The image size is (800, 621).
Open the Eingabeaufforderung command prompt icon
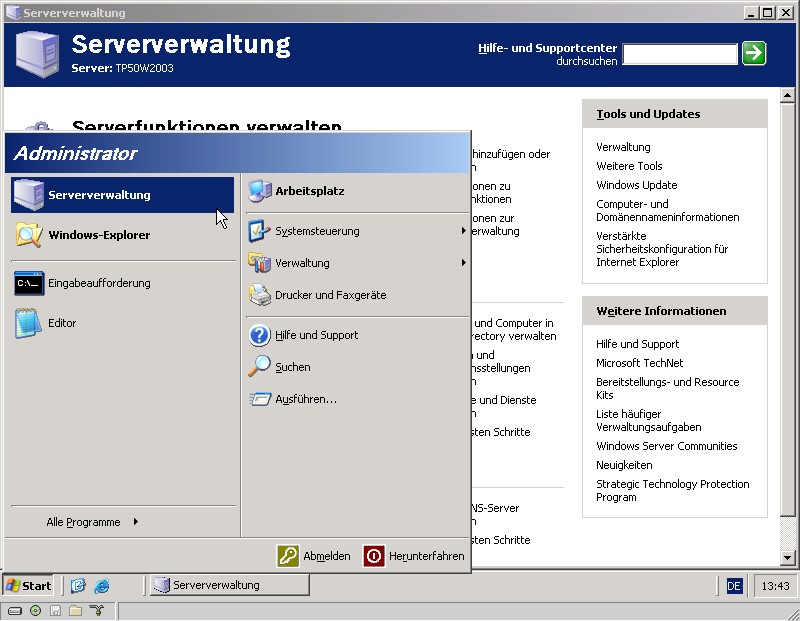point(29,283)
